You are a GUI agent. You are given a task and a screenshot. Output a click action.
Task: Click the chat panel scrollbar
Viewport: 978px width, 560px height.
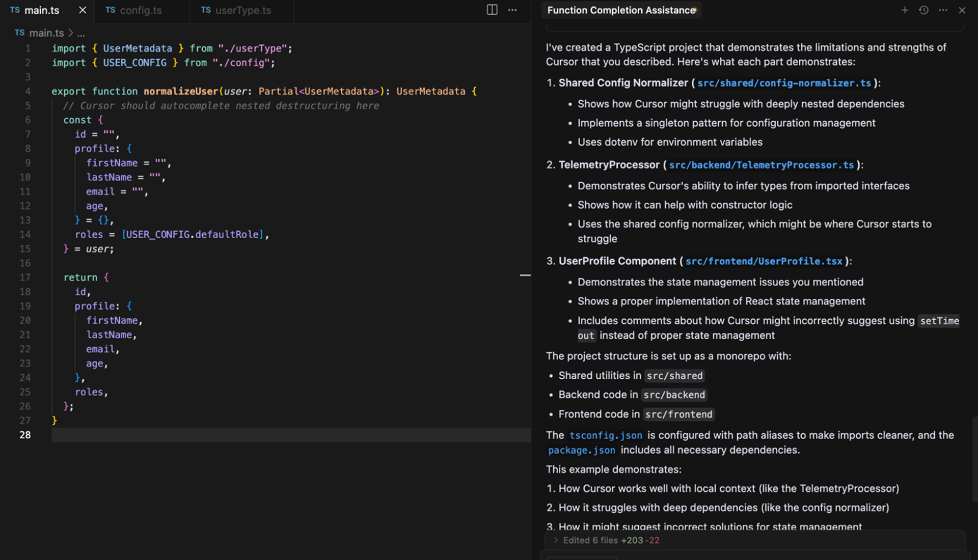click(974, 460)
